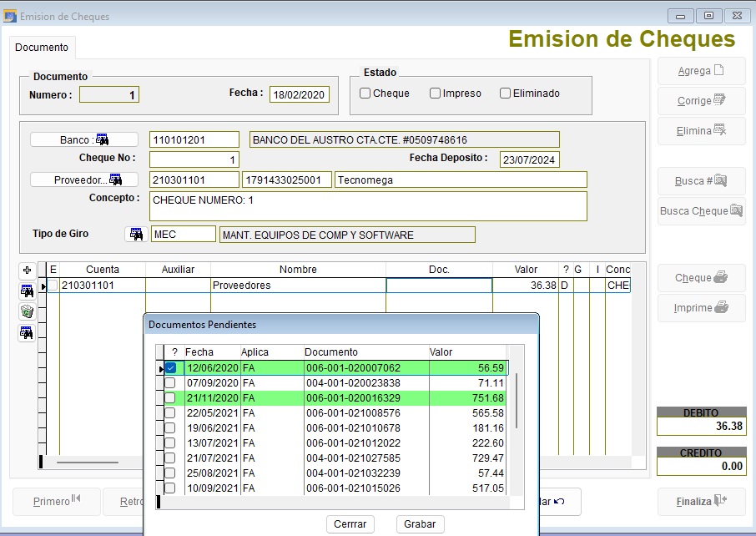This screenshot has width=756, height=536.
Task: Click the DEBITO total 36.38
Action: click(702, 426)
